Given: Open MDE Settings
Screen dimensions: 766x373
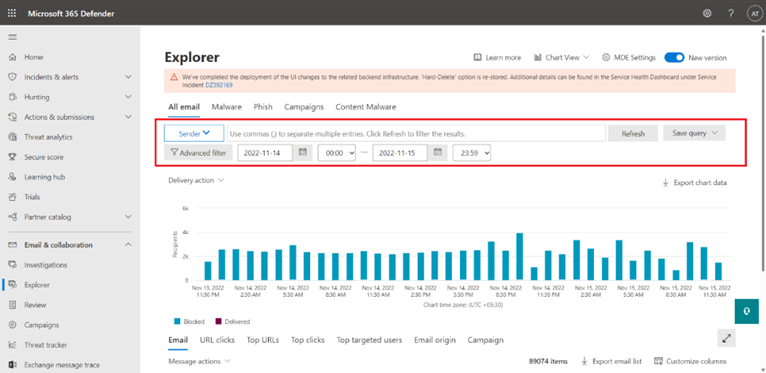Looking at the screenshot, I should pyautogui.click(x=629, y=58).
